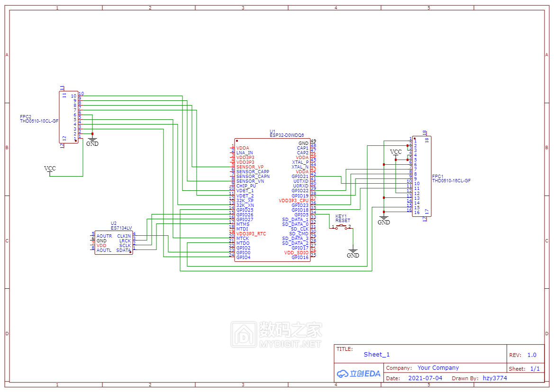Select the LRCK pin on U2
Viewport: 554px width, 392px height.
(125, 241)
